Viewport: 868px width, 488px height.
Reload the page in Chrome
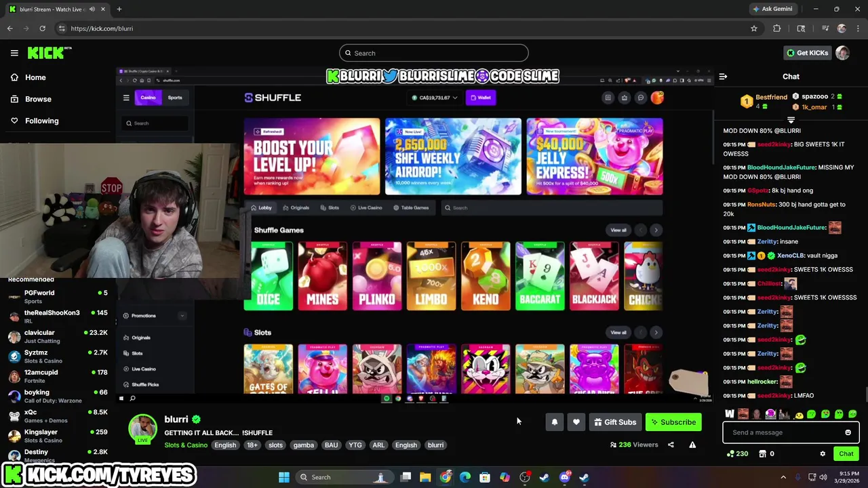pos(42,28)
